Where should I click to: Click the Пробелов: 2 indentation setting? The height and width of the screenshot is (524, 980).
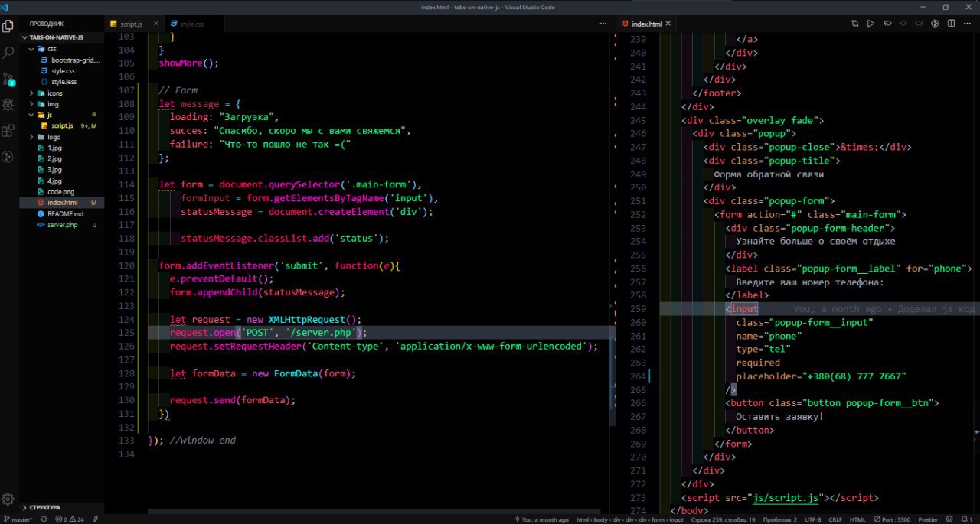pyautogui.click(x=779, y=519)
